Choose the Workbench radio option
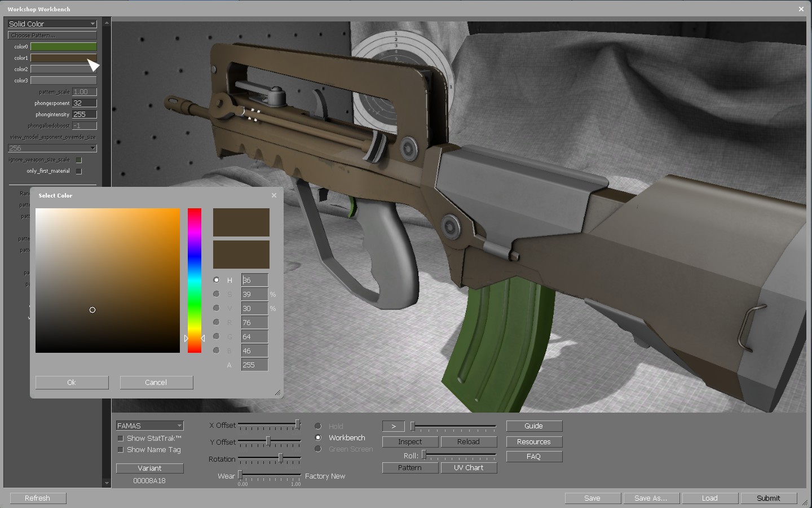This screenshot has width=812, height=508. click(318, 437)
